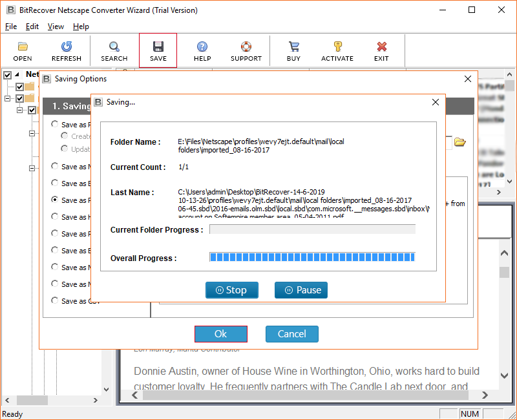Toggle the root Net tree checkbox
517x420 pixels.
tap(7, 75)
